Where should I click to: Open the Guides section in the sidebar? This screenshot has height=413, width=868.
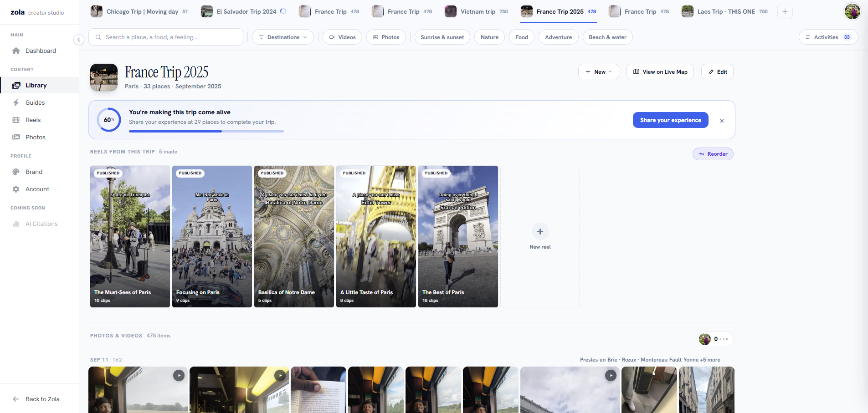pyautogui.click(x=40, y=103)
